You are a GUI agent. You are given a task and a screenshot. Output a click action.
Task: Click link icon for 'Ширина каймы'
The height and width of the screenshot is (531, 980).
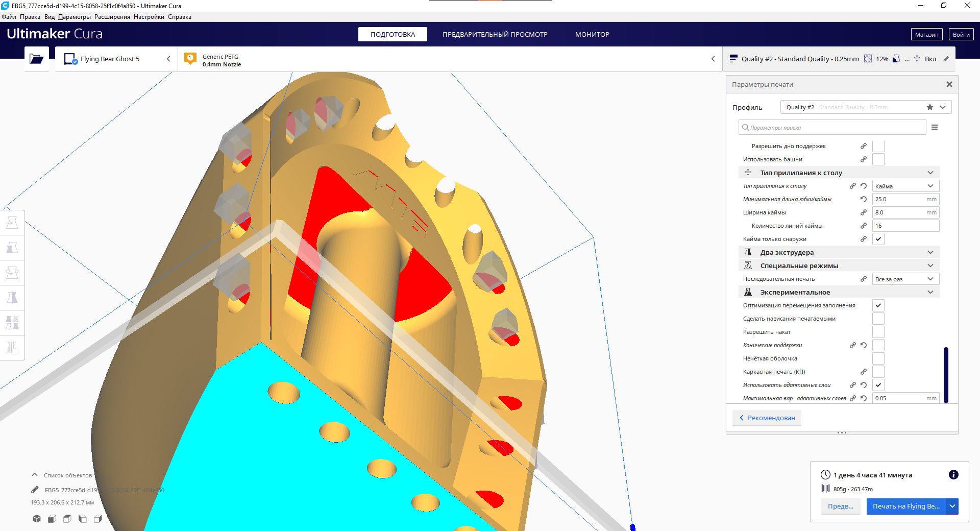click(864, 212)
